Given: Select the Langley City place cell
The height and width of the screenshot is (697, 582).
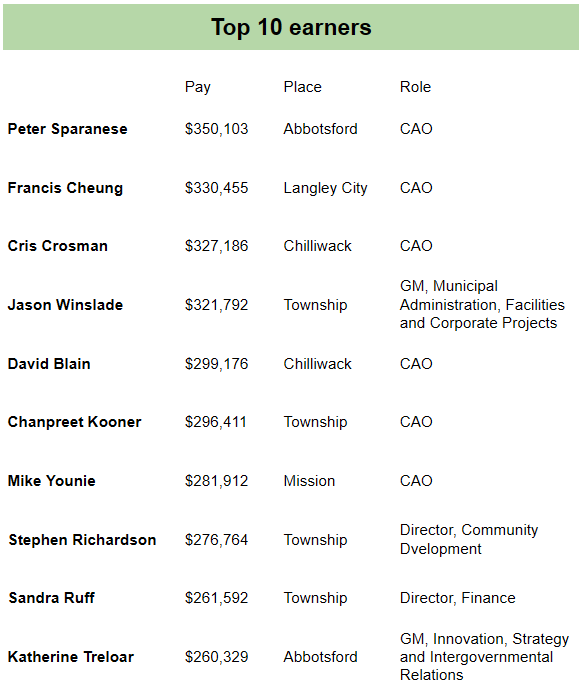Looking at the screenshot, I should [325, 188].
